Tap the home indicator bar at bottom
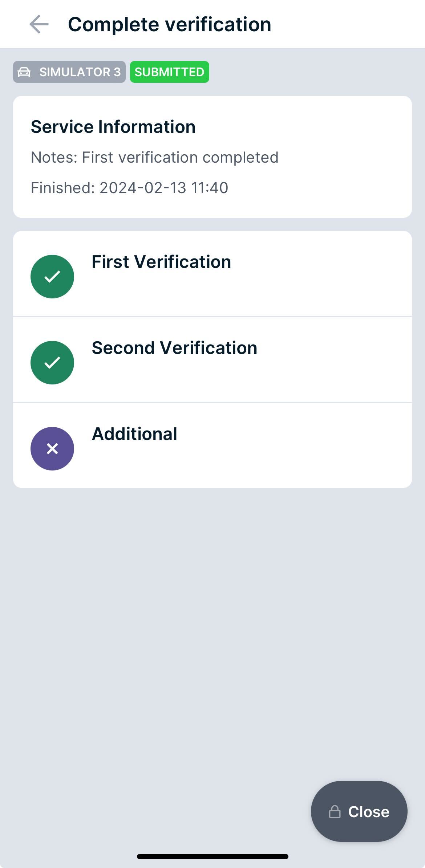 pyautogui.click(x=212, y=856)
